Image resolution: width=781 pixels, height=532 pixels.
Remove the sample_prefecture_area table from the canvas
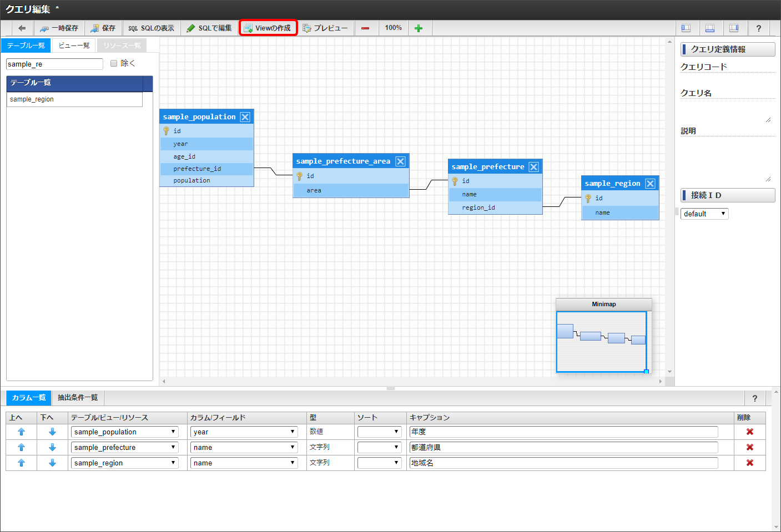point(400,161)
